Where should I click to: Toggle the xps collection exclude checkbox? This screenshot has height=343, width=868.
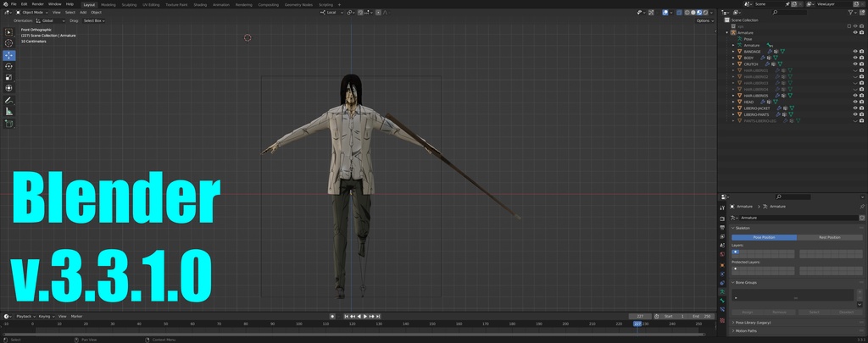pos(849,26)
